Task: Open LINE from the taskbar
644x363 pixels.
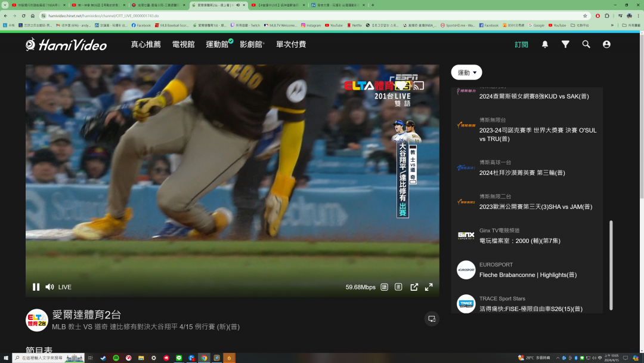Action: 179,358
